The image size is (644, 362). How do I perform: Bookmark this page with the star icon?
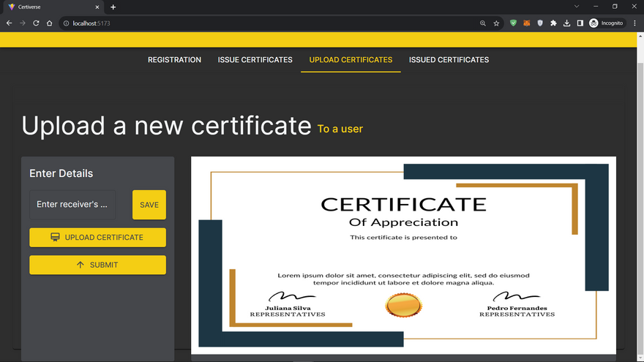(x=496, y=23)
